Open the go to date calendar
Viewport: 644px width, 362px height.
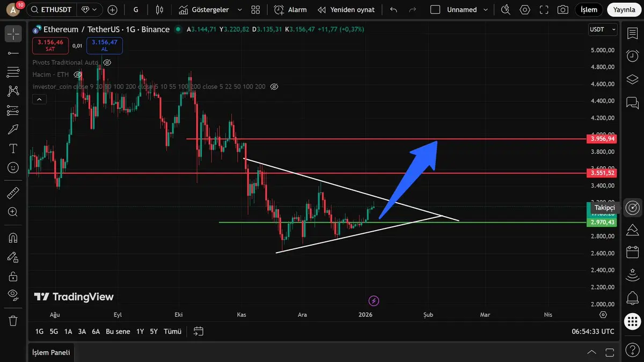coord(199,331)
